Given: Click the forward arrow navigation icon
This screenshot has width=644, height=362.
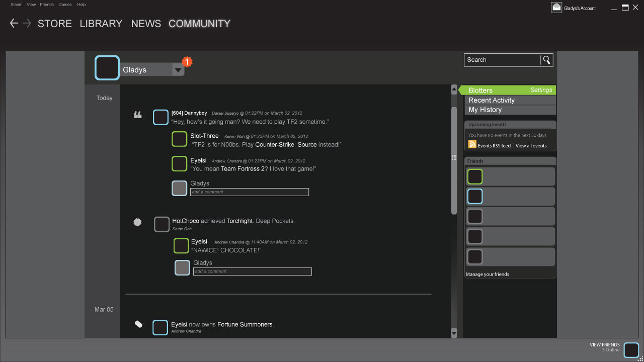Looking at the screenshot, I should click(27, 23).
